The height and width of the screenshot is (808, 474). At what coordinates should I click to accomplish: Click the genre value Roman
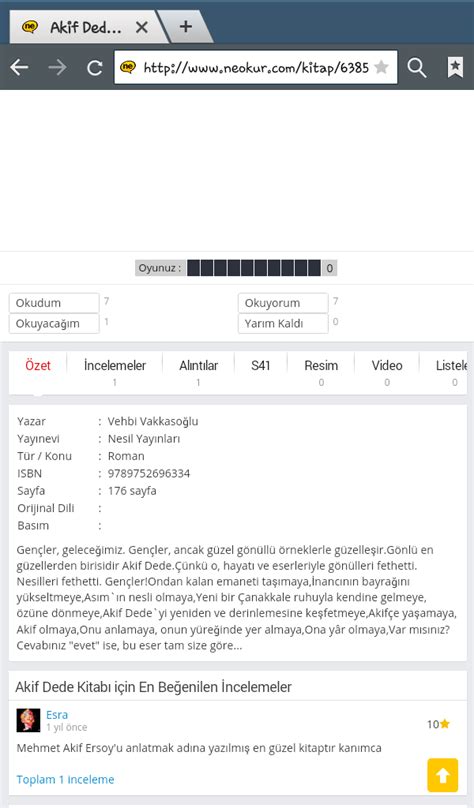[126, 456]
